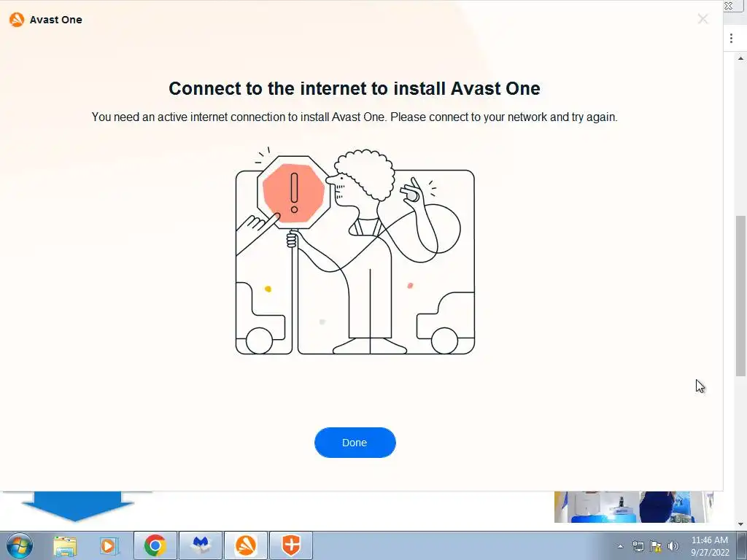Select the Avast One taskbar button
Screen dimensions: 747x560
(x=246, y=545)
